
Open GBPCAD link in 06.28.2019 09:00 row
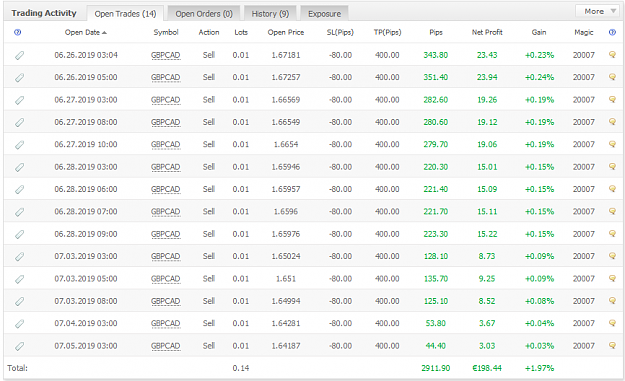[166, 234]
